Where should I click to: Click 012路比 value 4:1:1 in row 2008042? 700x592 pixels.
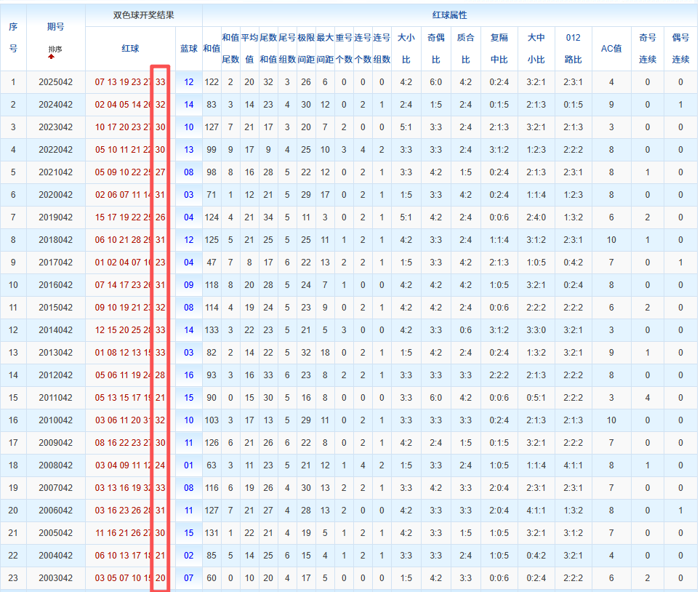(x=574, y=465)
